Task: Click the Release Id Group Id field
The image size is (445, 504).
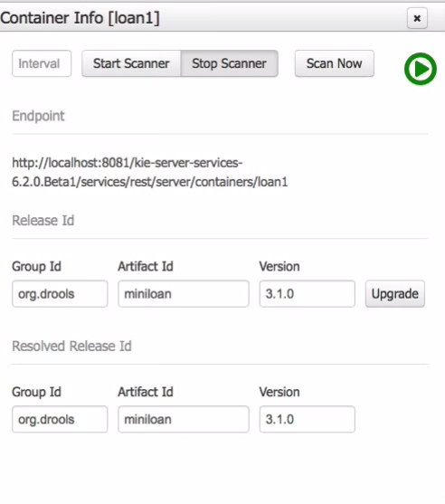Action: pyautogui.click(x=60, y=294)
